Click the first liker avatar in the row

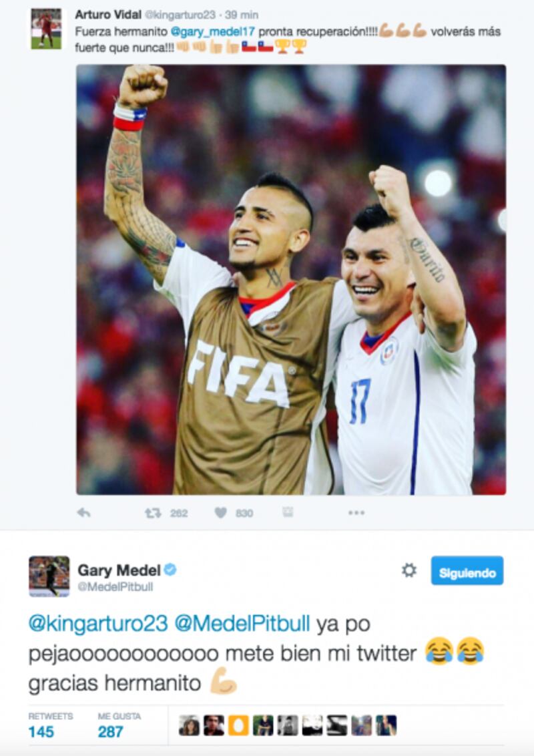[x=189, y=725]
